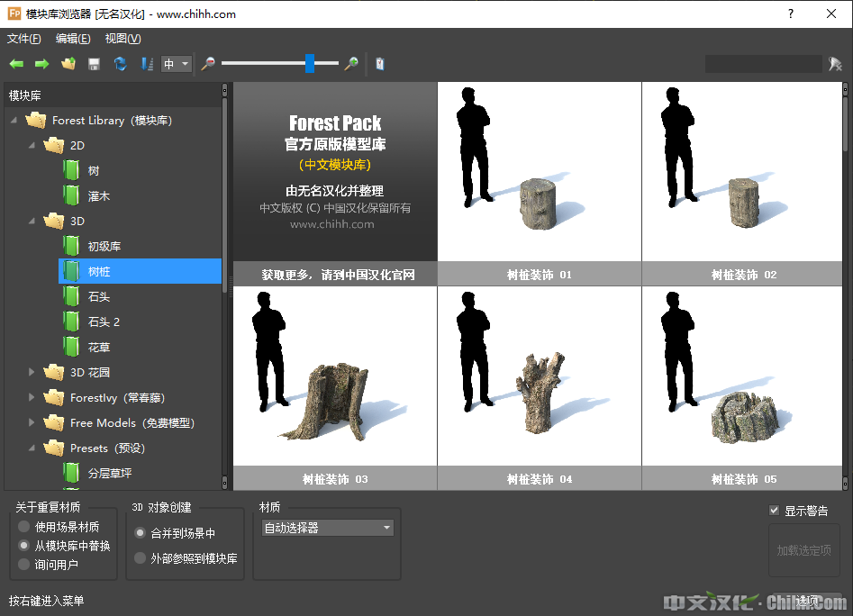Select the 外部参照到模块库 radio option
The height and width of the screenshot is (616, 853).
(x=140, y=558)
